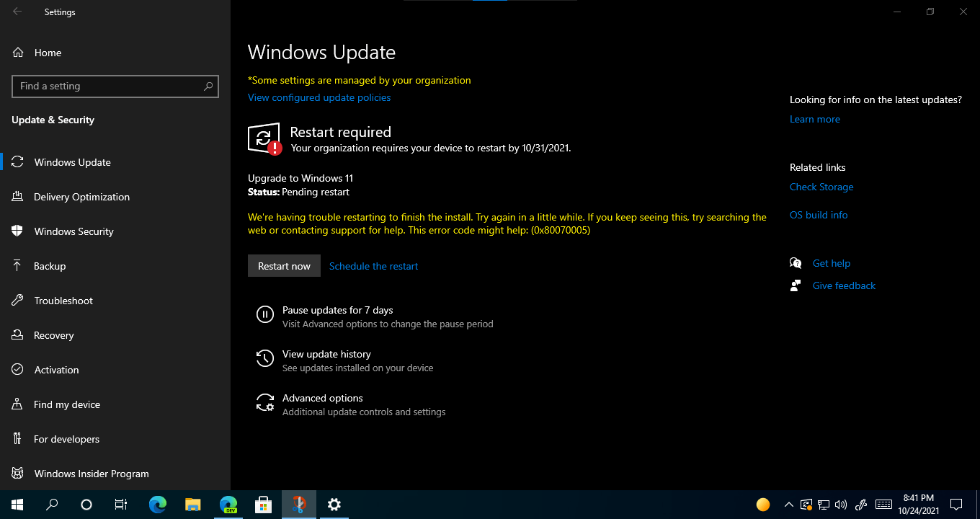Click the Windows Update tray status icon
This screenshot has width=980, height=519.
pyautogui.click(x=806, y=505)
